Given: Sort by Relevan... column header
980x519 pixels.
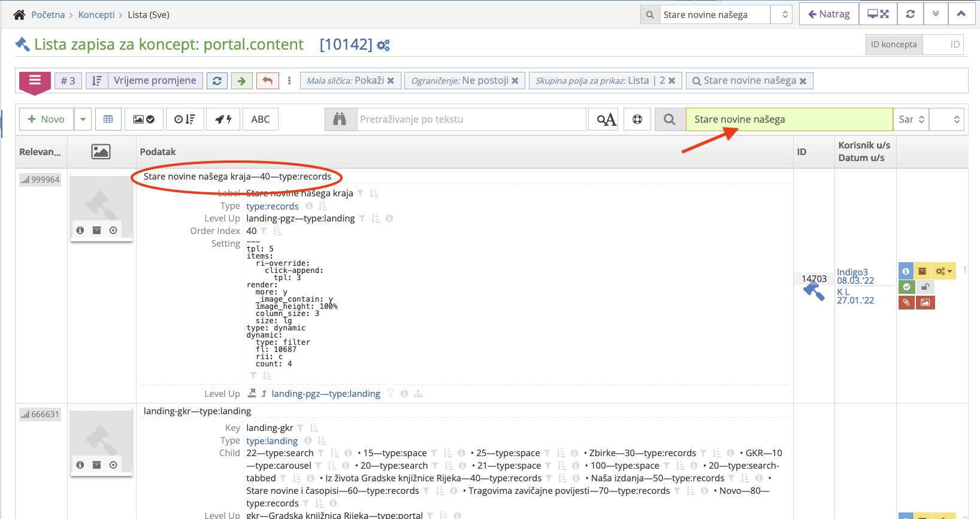Looking at the screenshot, I should [40, 152].
